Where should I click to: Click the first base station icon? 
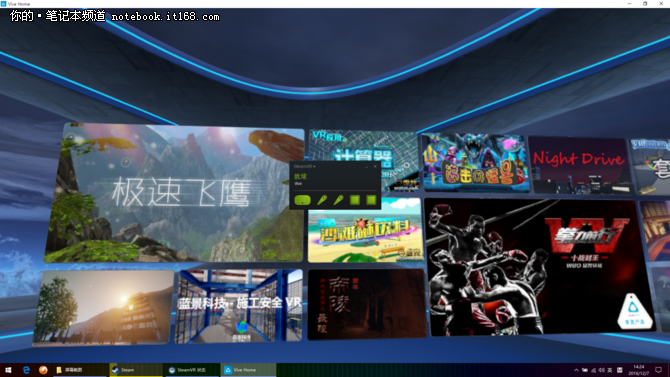pos(355,200)
